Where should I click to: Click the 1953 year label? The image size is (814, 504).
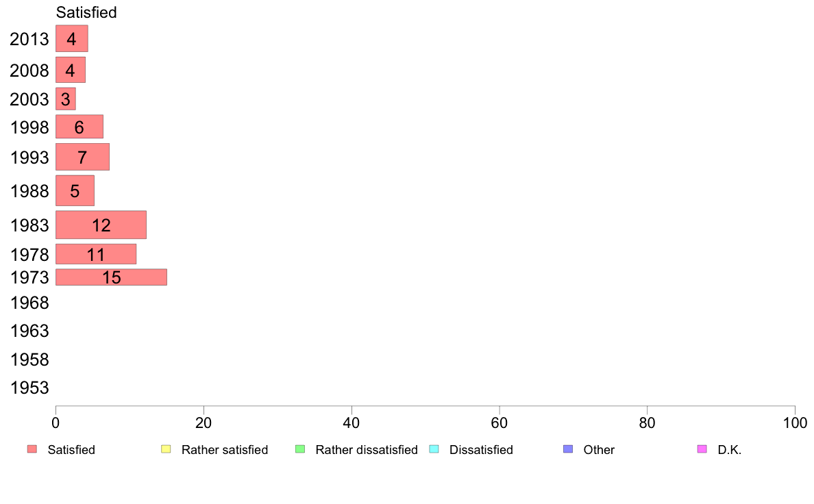click(x=29, y=388)
